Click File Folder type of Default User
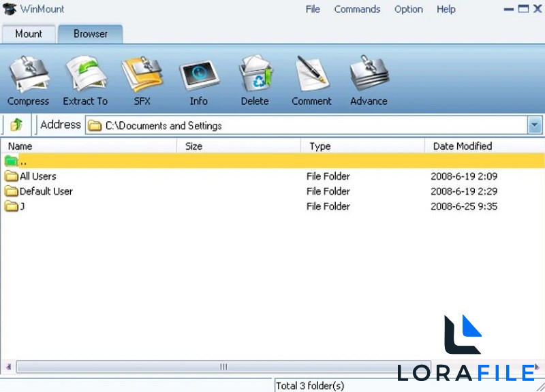The height and width of the screenshot is (392, 545). tap(328, 191)
